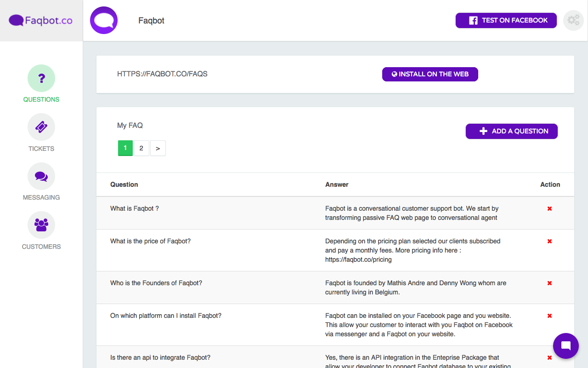Delete the "On which platform can I install" question
This screenshot has height=368, width=588.
coord(549,316)
